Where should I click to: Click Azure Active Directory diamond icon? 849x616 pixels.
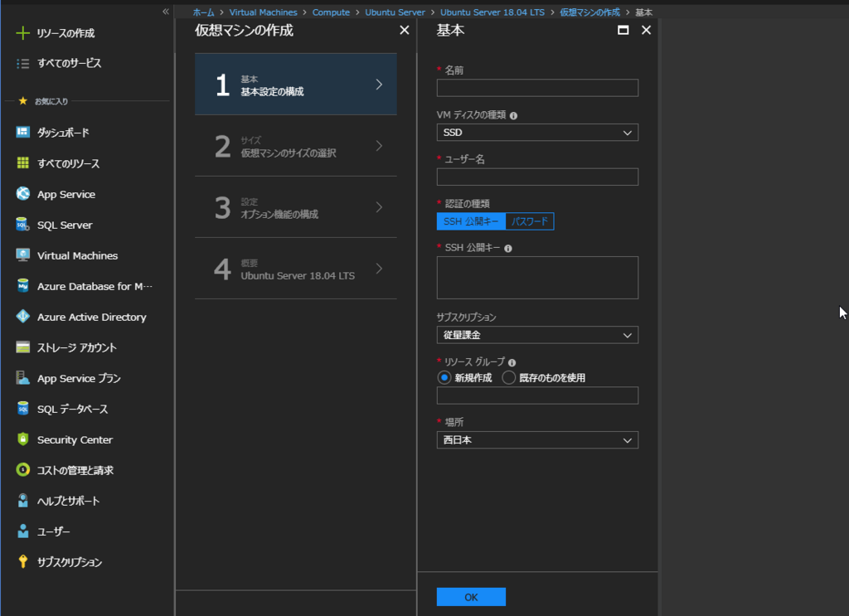22,317
